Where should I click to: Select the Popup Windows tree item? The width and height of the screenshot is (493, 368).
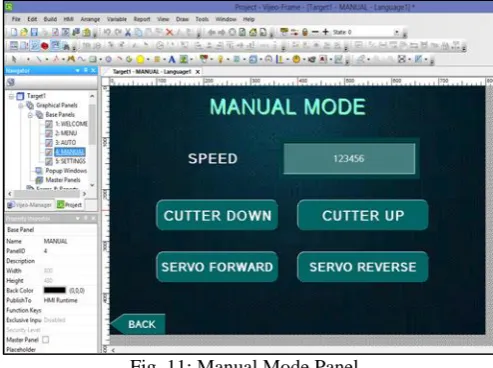[x=61, y=171]
